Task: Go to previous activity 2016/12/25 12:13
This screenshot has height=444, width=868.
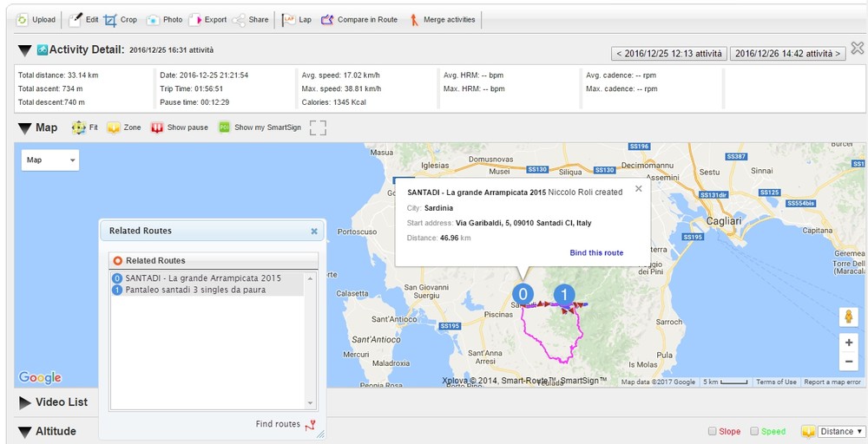Action: click(x=668, y=54)
